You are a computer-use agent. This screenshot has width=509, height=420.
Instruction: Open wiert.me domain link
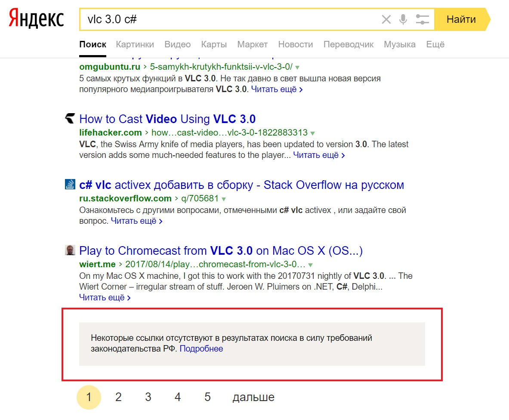(x=97, y=264)
